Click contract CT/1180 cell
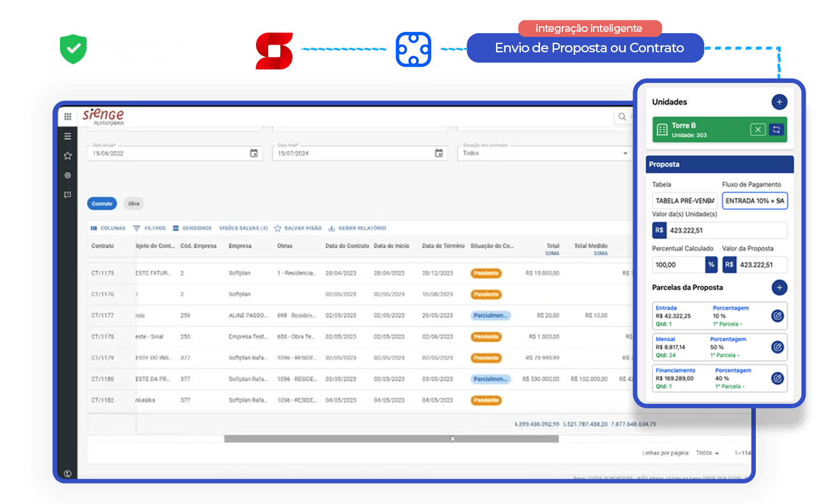 point(103,379)
